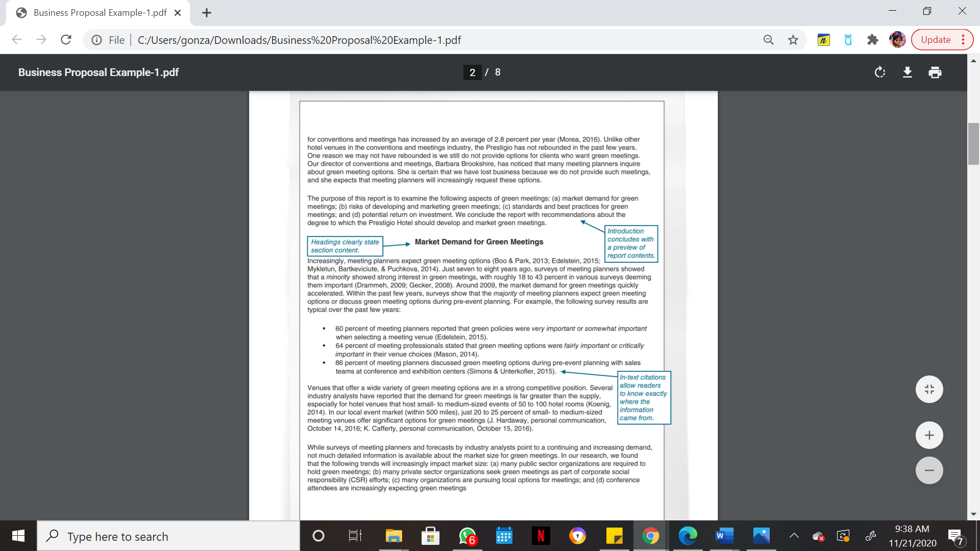Open the orange shield app on taskbar
The width and height of the screenshot is (980, 551).
click(577, 536)
